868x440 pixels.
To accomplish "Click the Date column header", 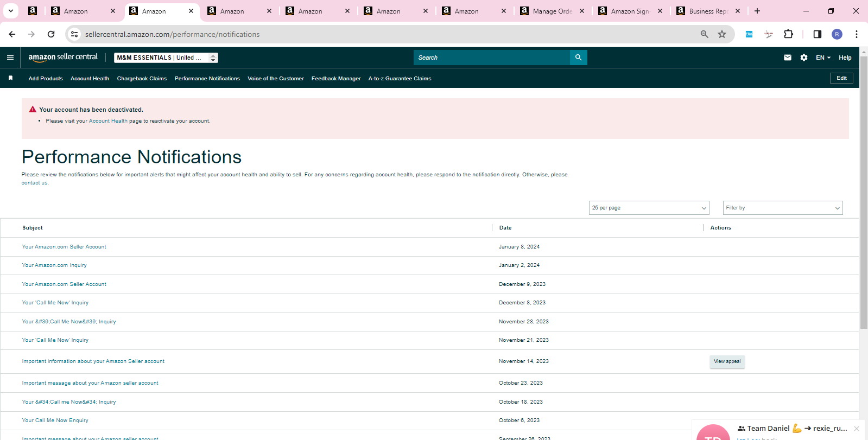I will tap(505, 228).
